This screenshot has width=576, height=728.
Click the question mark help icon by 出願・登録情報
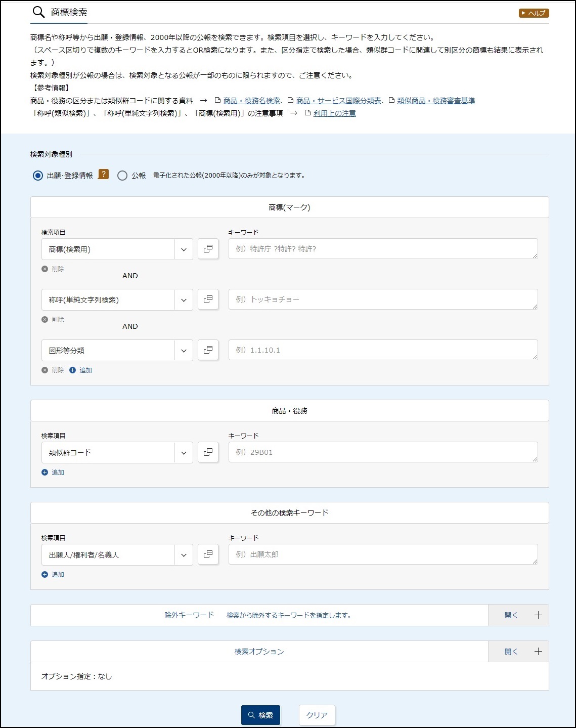click(103, 175)
